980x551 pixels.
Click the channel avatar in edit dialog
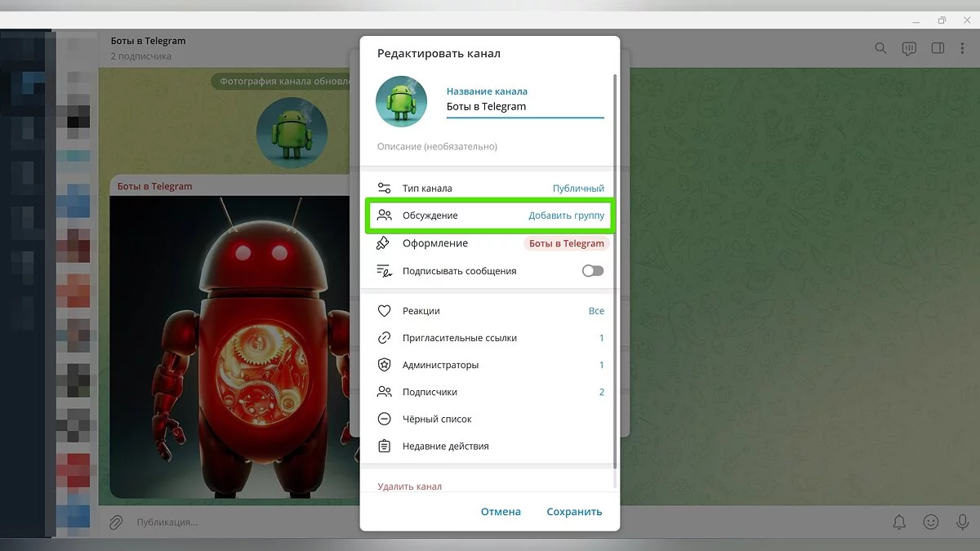pos(401,101)
